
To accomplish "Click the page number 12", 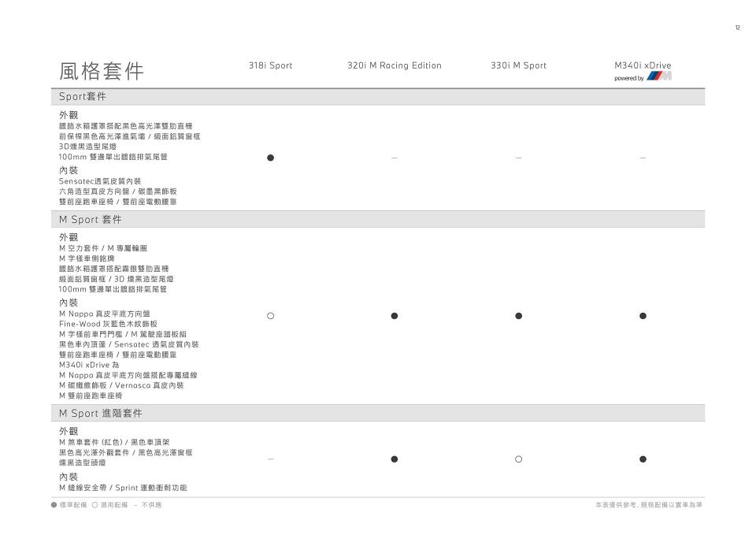I will 738,28.
